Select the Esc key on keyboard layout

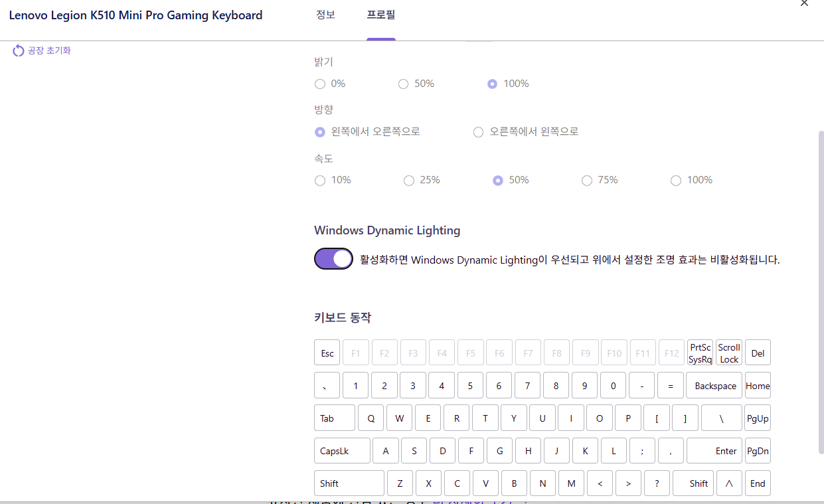coord(327,353)
